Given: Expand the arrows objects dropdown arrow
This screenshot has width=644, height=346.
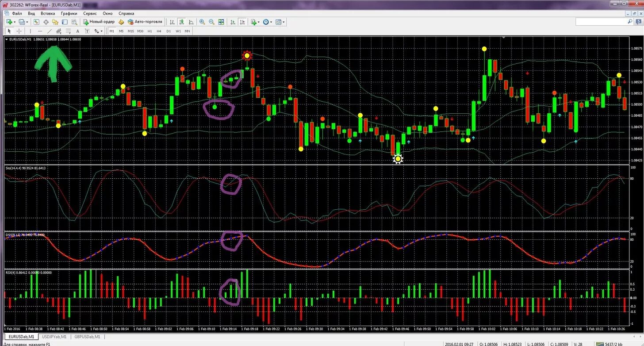Looking at the screenshot, I should point(102,31).
